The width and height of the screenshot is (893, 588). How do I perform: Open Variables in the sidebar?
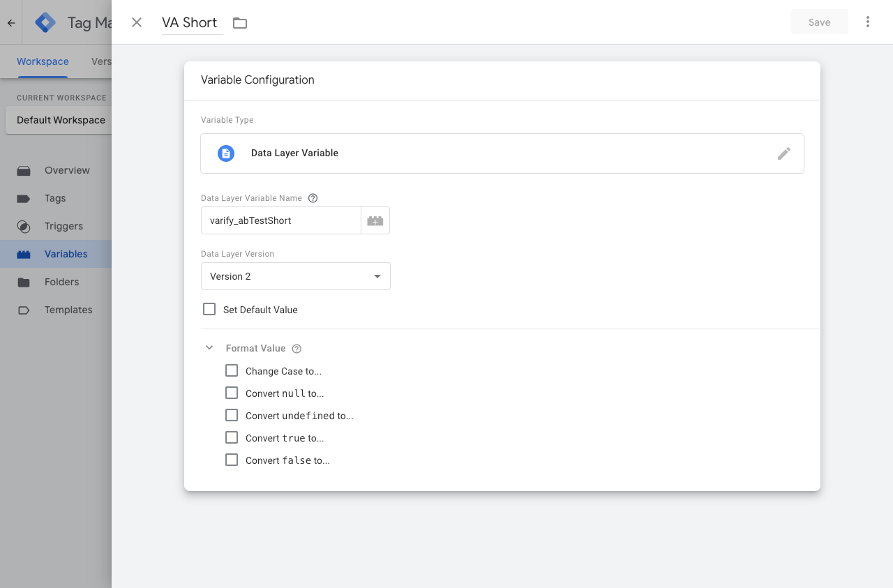pyautogui.click(x=56, y=254)
